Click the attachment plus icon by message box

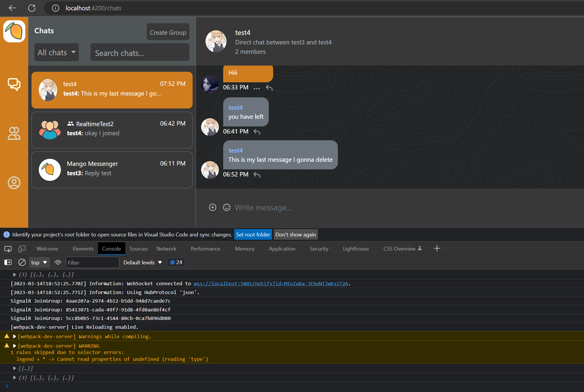click(212, 207)
